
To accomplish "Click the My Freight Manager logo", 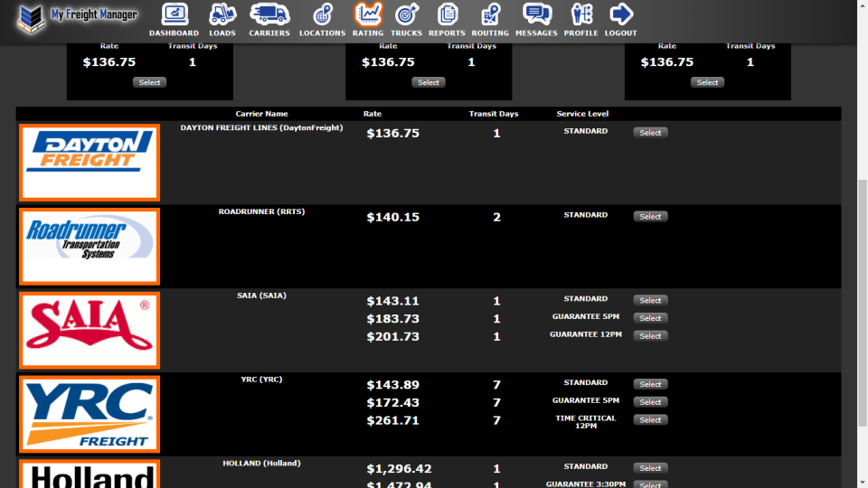I will (76, 18).
